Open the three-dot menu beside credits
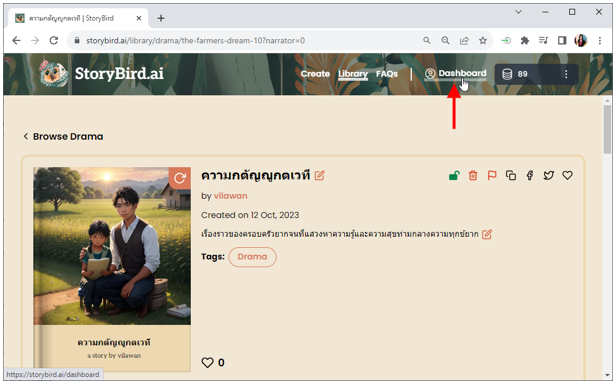The width and height of the screenshot is (615, 384). click(x=566, y=74)
